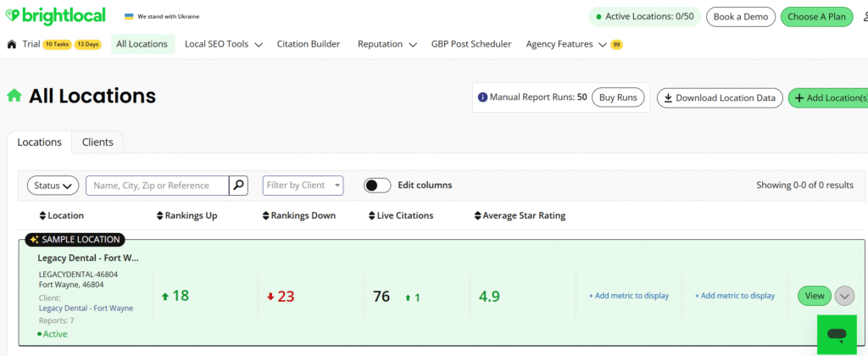Click the Name, City, Zip search field

(158, 186)
